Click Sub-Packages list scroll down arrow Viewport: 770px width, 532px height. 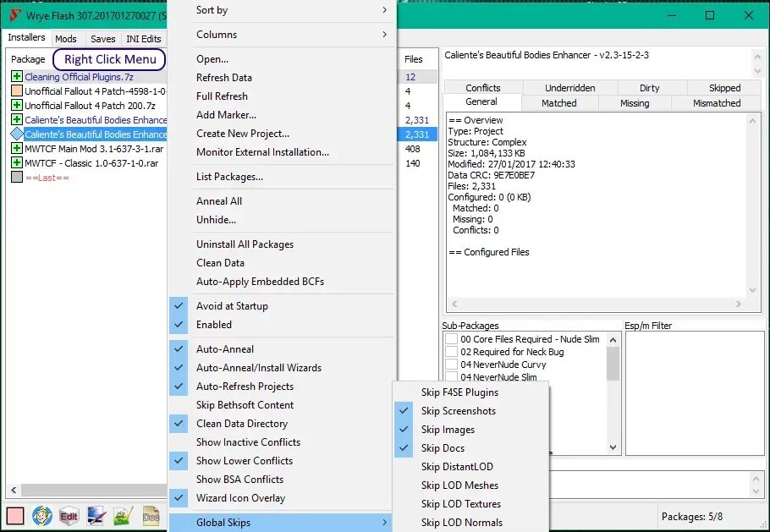pyautogui.click(x=613, y=447)
